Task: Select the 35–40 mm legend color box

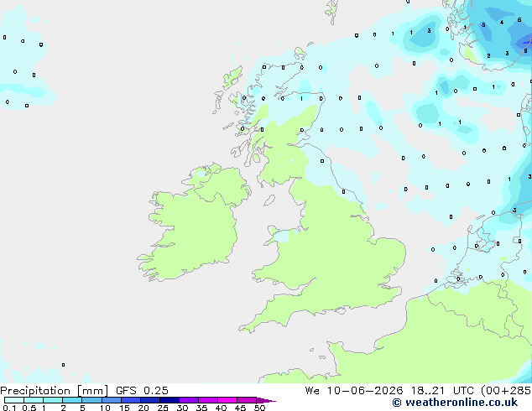Action: 208,400
